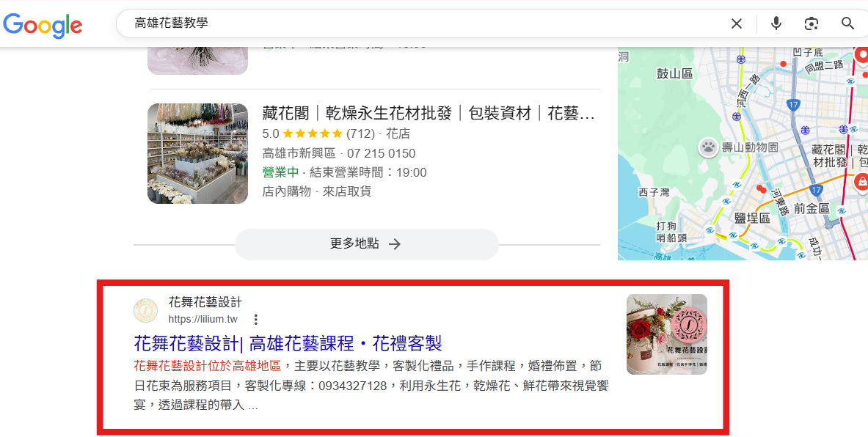Click the 藏花閣 rating stars
The width and height of the screenshot is (868, 437).
pos(313,134)
